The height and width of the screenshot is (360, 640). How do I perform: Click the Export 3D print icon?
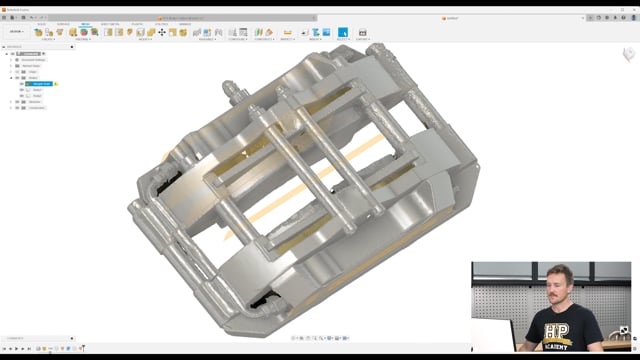362,32
